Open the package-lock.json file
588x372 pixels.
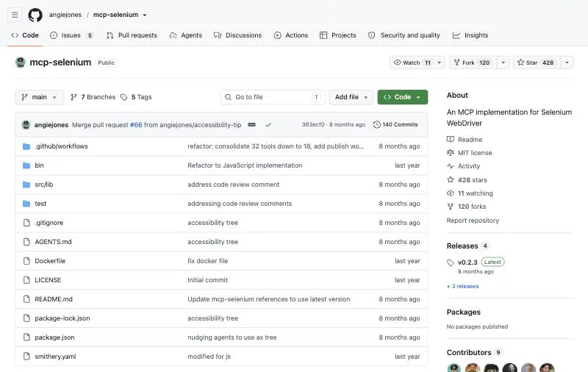point(62,318)
